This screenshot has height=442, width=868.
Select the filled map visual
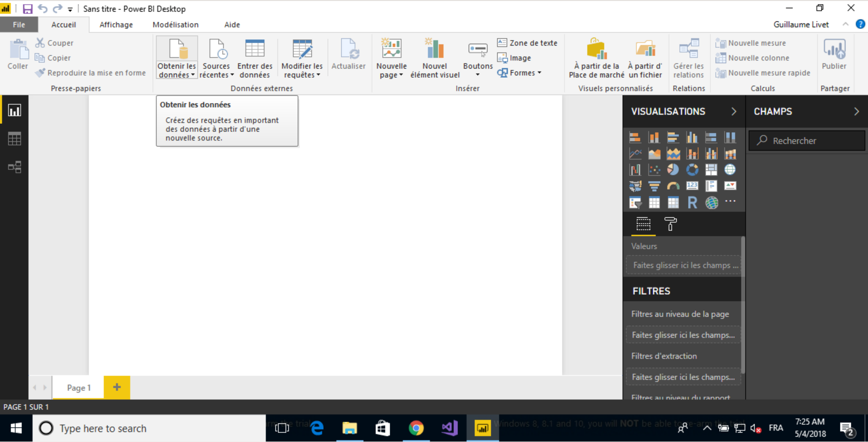click(635, 186)
